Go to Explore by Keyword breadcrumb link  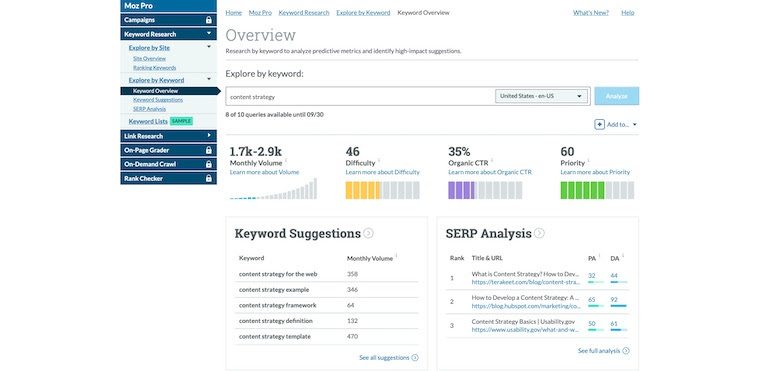coord(364,13)
